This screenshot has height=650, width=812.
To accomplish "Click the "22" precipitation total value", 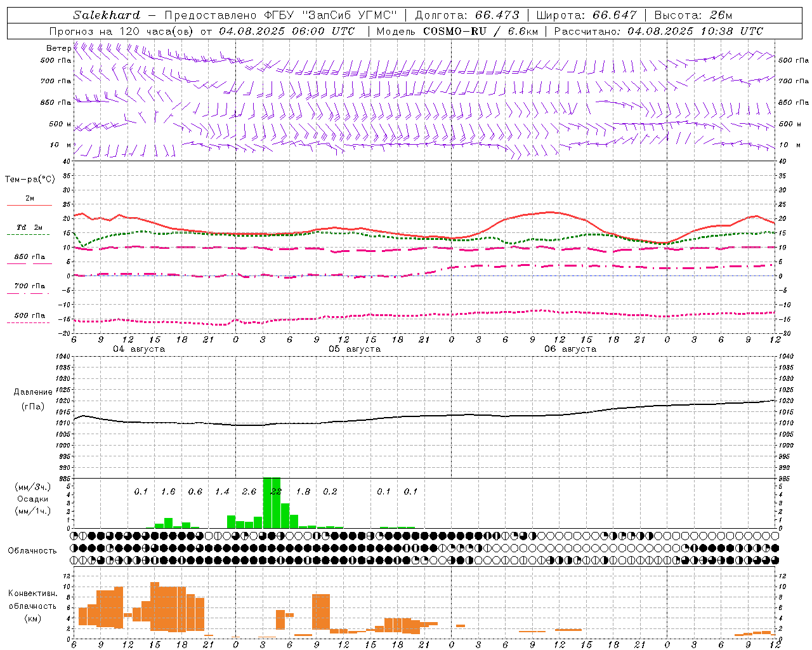I will point(276,491).
